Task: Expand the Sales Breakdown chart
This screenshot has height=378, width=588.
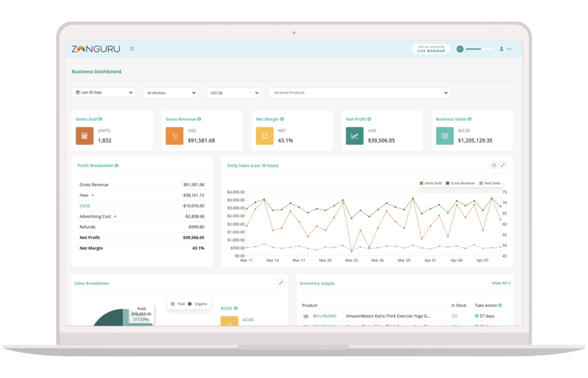Action: 281,283
